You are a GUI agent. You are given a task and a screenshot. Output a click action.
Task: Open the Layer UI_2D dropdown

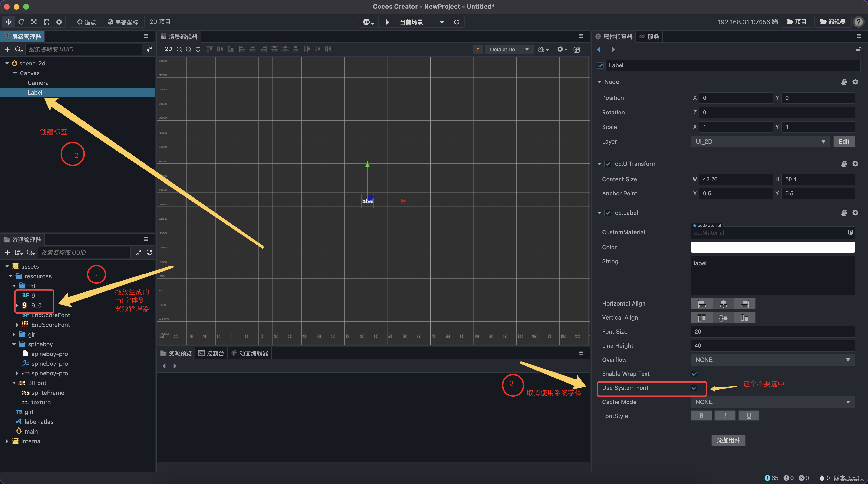(x=760, y=142)
